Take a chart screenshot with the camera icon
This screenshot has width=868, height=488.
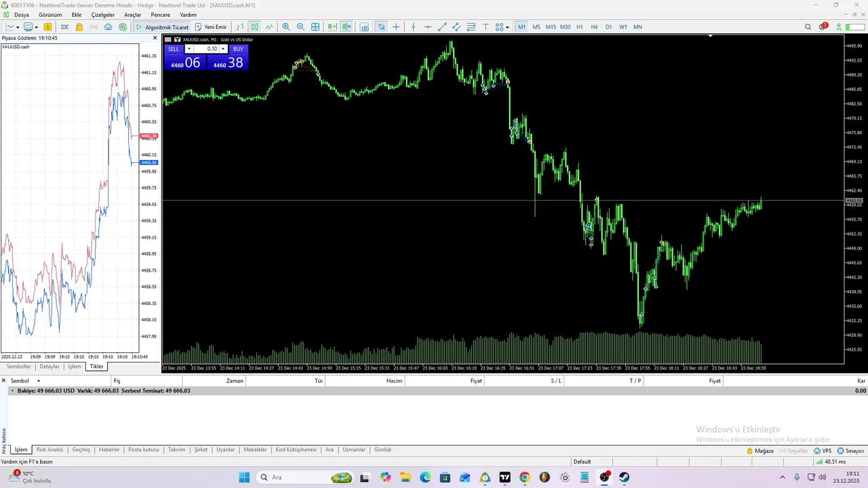tap(365, 27)
